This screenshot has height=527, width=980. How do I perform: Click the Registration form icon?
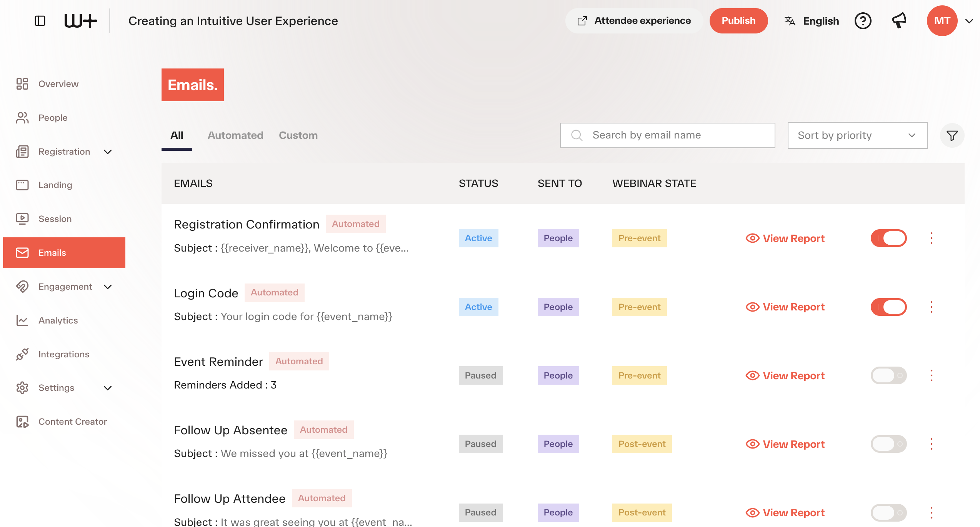click(x=22, y=152)
